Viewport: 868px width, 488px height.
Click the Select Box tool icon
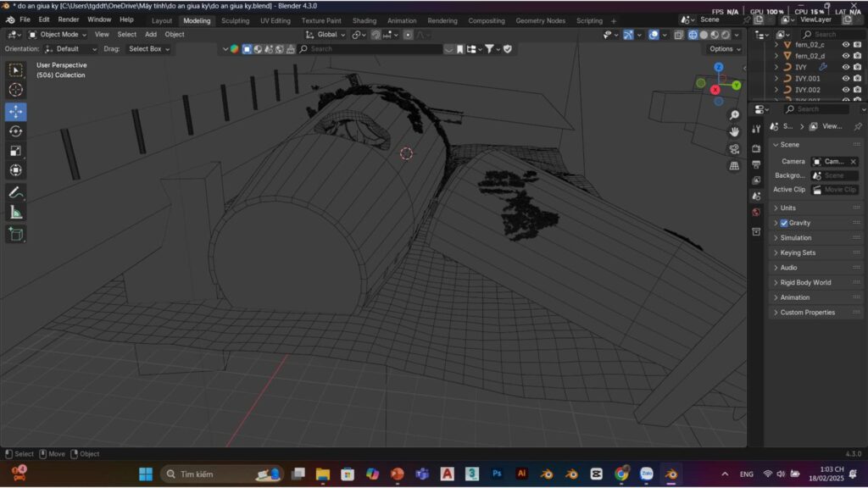point(16,69)
